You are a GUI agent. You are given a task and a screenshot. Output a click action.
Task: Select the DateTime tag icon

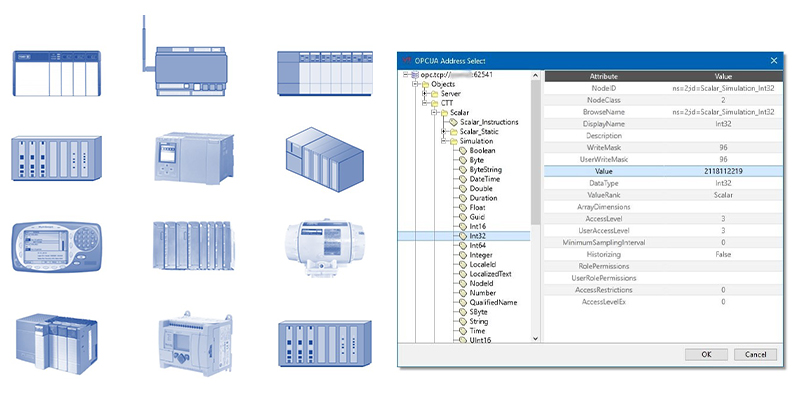point(461,179)
